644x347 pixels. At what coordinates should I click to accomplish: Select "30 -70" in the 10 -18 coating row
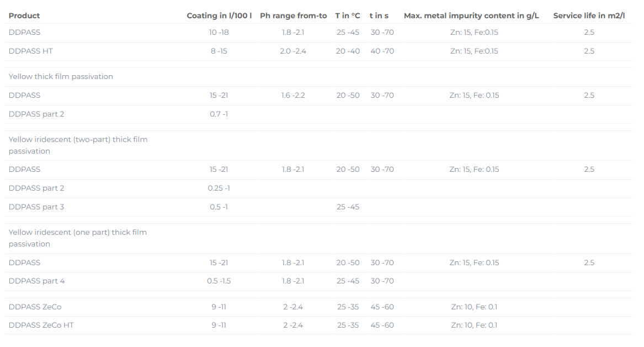pyautogui.click(x=382, y=32)
